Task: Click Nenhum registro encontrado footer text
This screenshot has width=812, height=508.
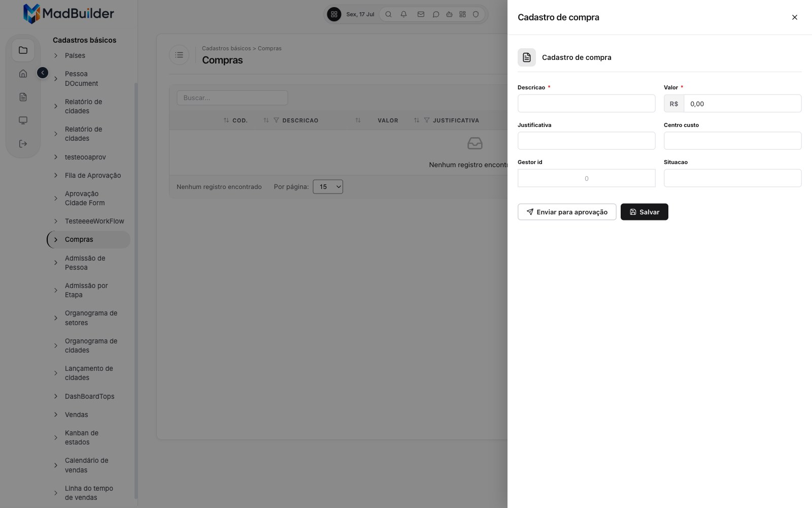Action: [219, 187]
